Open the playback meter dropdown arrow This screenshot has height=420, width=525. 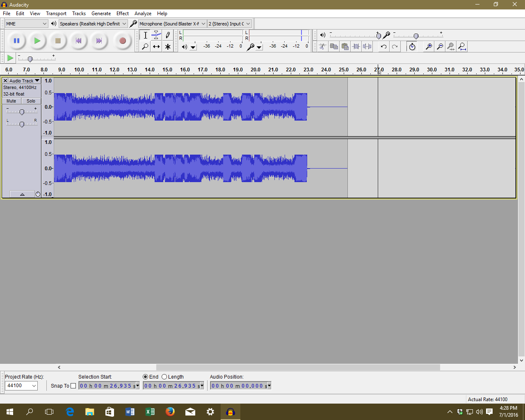tap(193, 47)
